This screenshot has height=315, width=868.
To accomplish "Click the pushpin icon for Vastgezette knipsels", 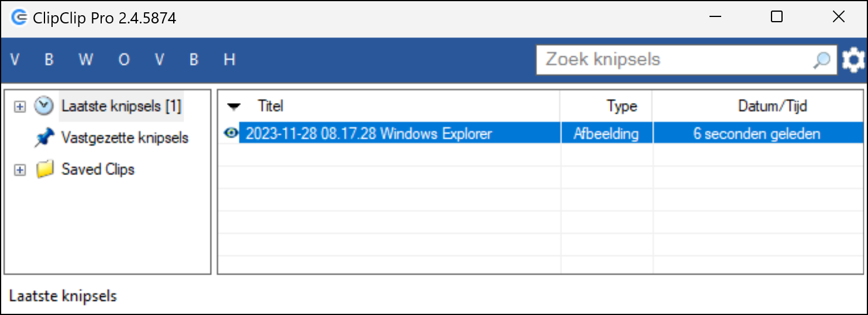I will click(x=44, y=138).
